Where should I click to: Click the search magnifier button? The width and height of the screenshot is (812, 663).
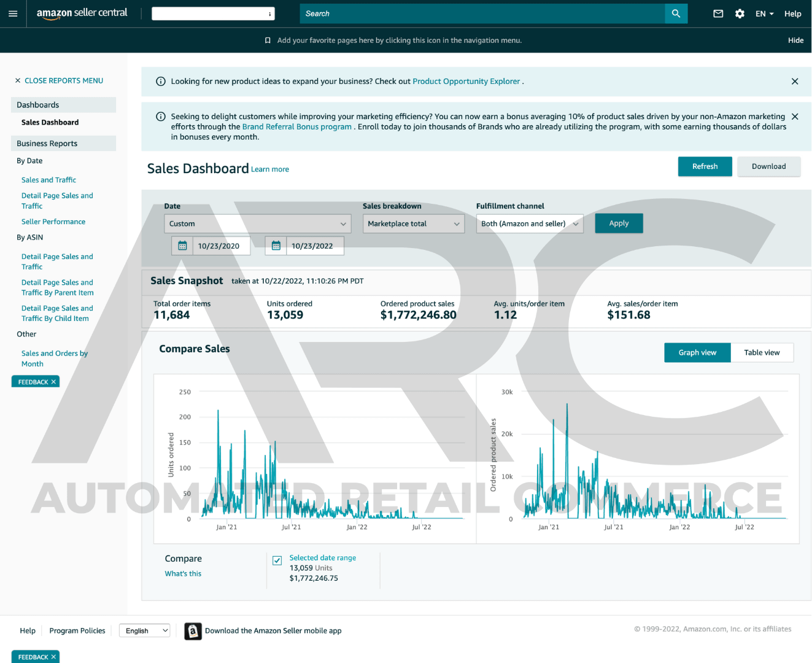pyautogui.click(x=676, y=14)
